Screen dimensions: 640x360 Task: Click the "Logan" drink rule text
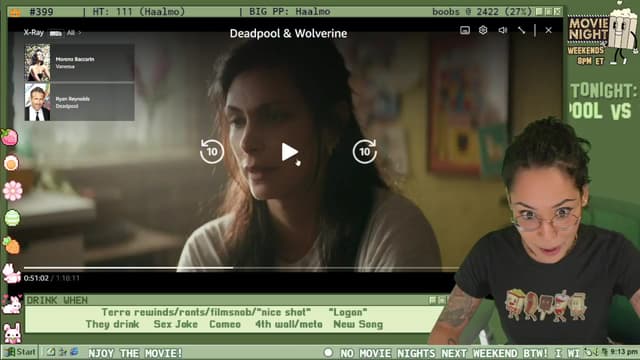[348, 312]
